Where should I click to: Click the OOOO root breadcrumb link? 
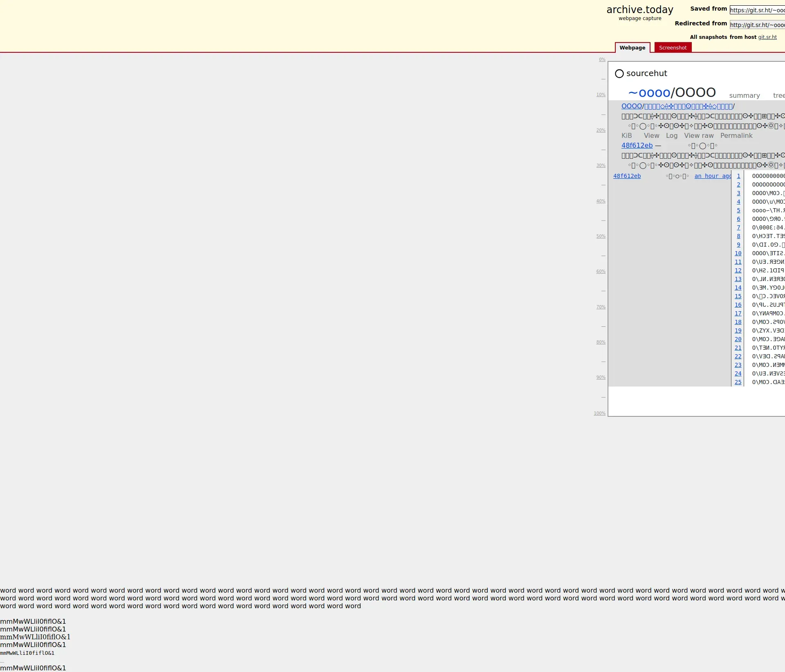pyautogui.click(x=631, y=106)
